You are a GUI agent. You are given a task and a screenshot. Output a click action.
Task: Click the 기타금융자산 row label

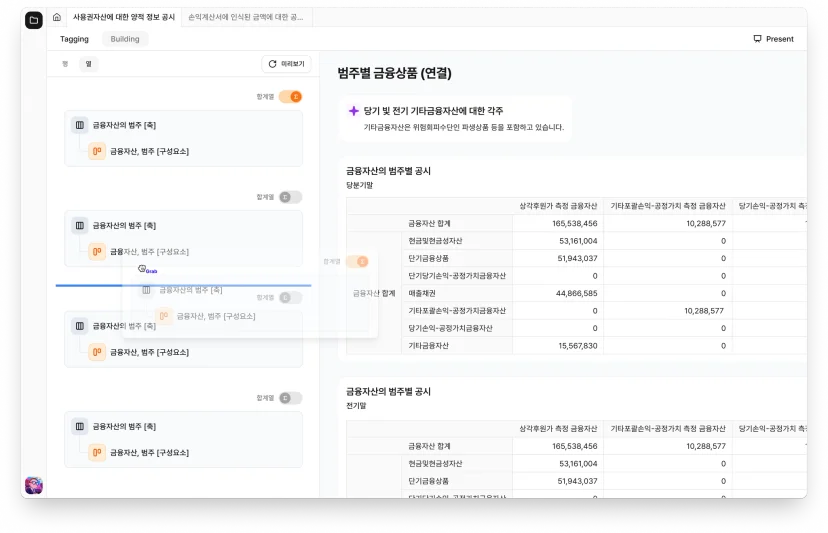428,345
